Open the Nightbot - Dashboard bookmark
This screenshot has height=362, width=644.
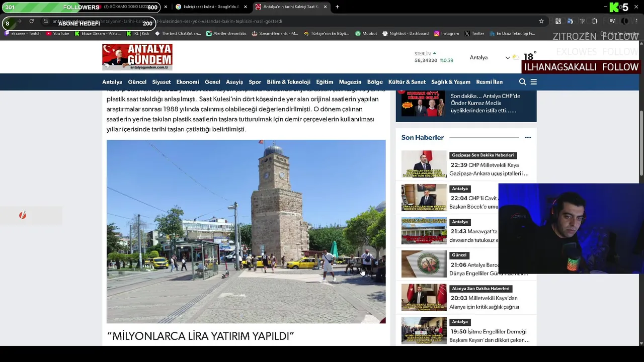pos(405,34)
